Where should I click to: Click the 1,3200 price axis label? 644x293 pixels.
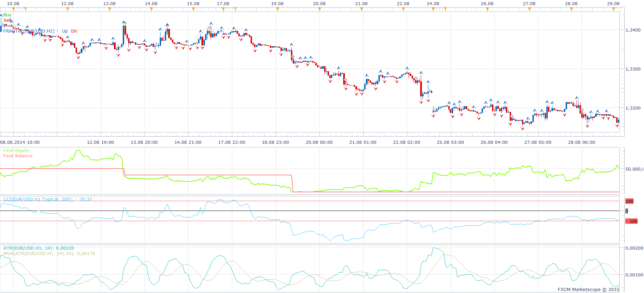point(633,108)
